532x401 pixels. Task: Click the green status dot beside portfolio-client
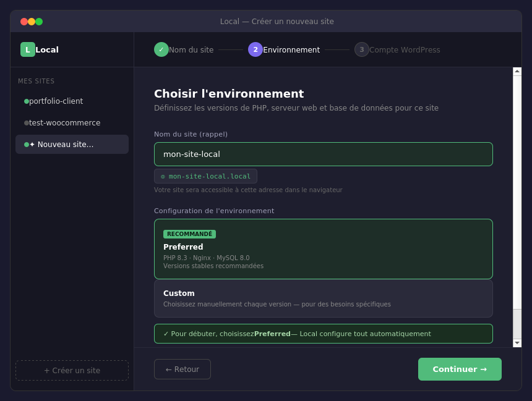(x=27, y=101)
